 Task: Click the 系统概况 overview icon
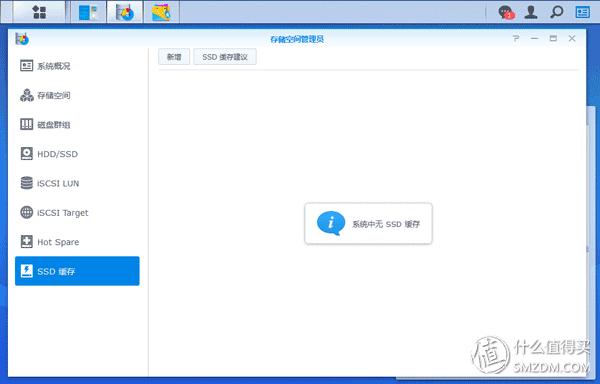click(x=26, y=66)
